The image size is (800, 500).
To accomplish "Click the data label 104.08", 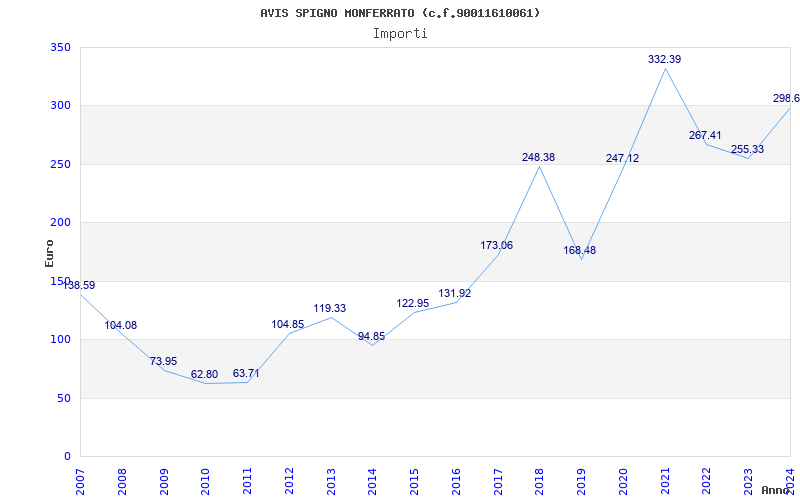I will (x=121, y=326).
